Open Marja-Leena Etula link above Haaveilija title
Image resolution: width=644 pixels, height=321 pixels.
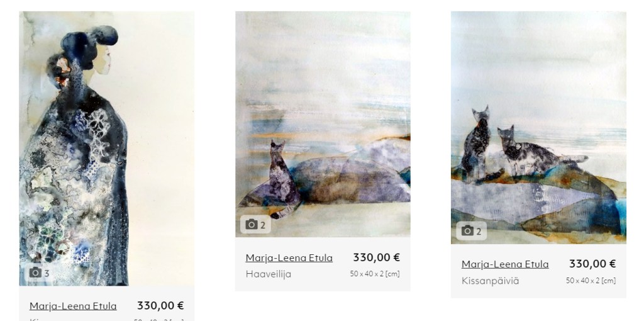click(289, 258)
